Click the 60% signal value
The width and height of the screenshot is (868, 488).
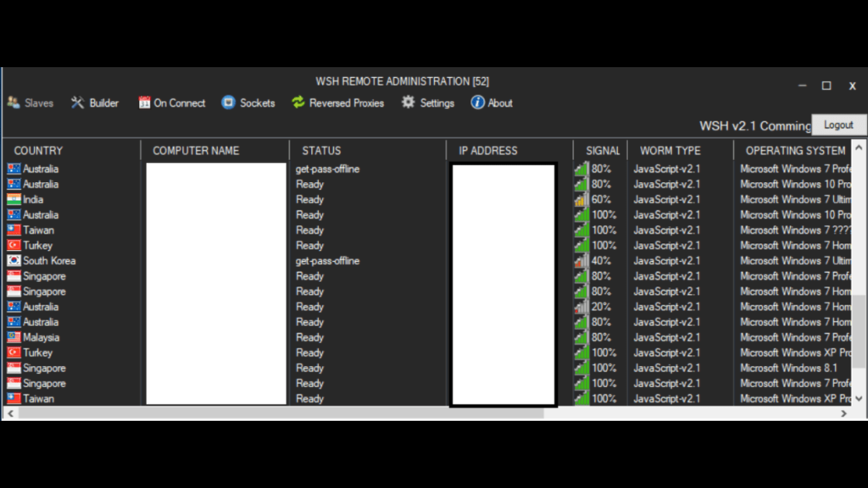click(601, 200)
